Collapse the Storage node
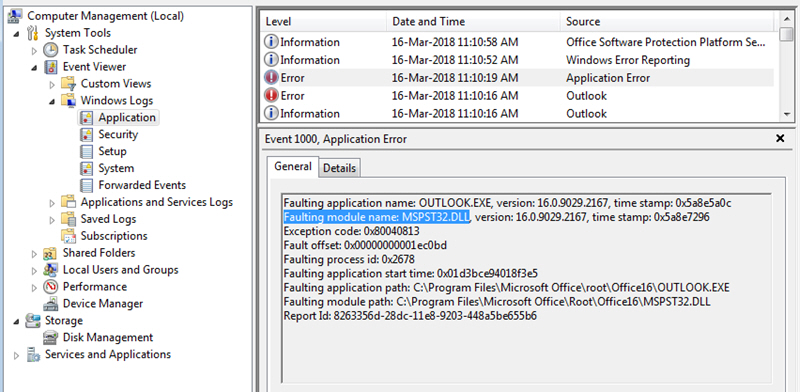This screenshot has width=800, height=392. [x=16, y=321]
